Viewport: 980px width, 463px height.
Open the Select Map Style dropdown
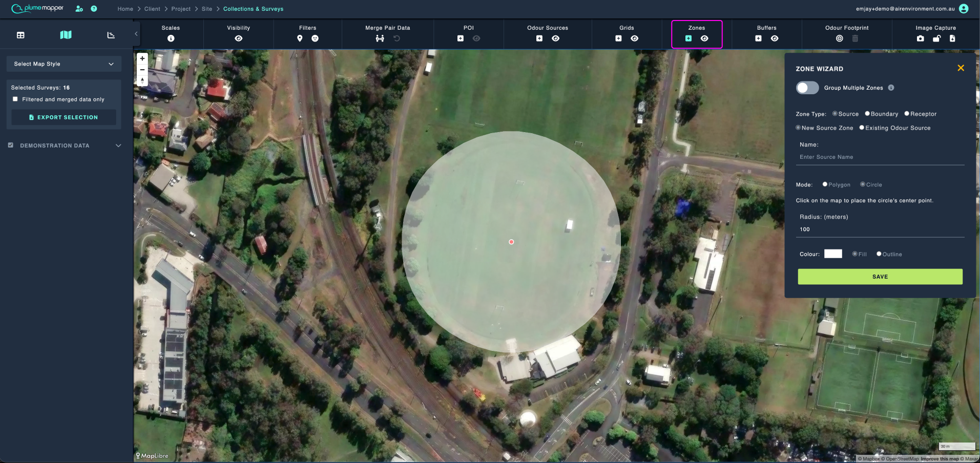click(64, 64)
